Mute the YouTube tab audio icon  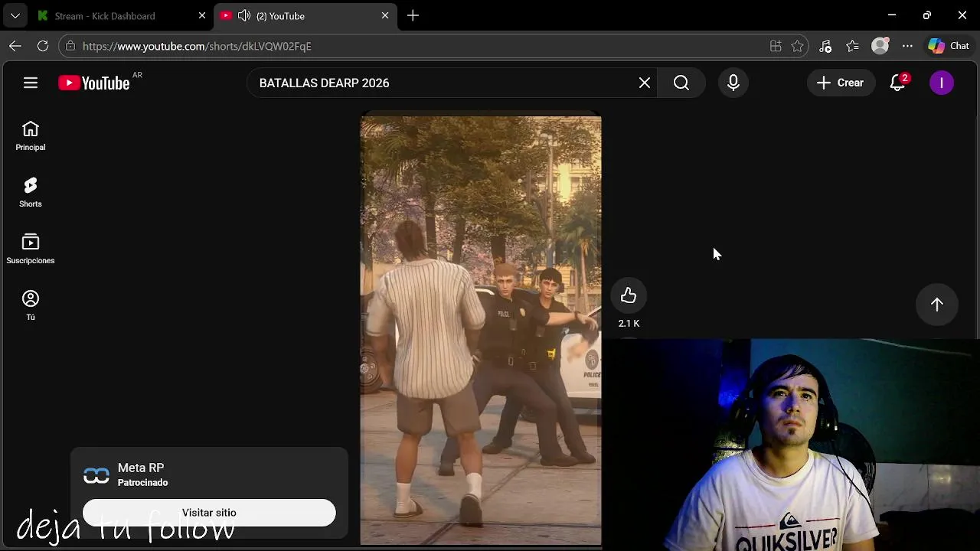click(x=244, y=15)
